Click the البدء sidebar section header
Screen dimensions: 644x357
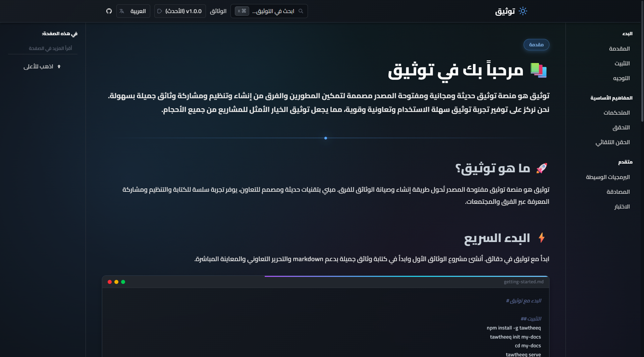[627, 34]
